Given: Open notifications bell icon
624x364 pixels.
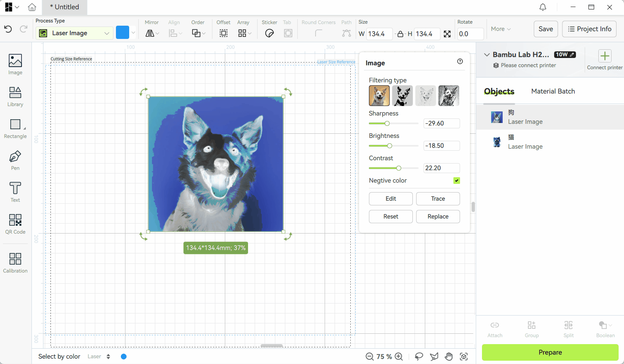Looking at the screenshot, I should pyautogui.click(x=543, y=7).
